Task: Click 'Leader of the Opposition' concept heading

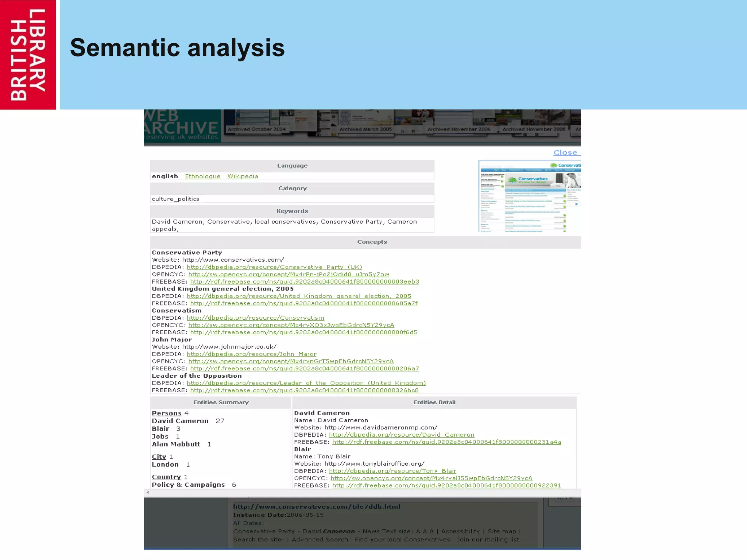Action: (x=197, y=376)
